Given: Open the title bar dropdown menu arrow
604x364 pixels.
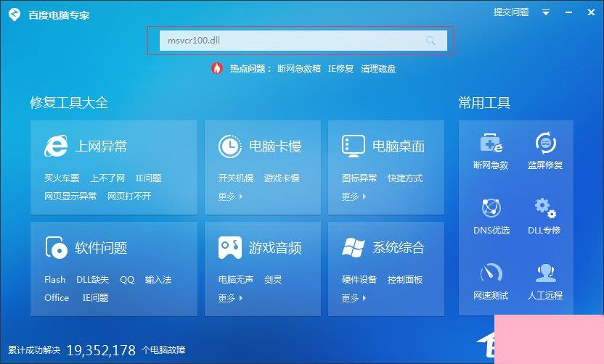Looking at the screenshot, I should [x=546, y=13].
